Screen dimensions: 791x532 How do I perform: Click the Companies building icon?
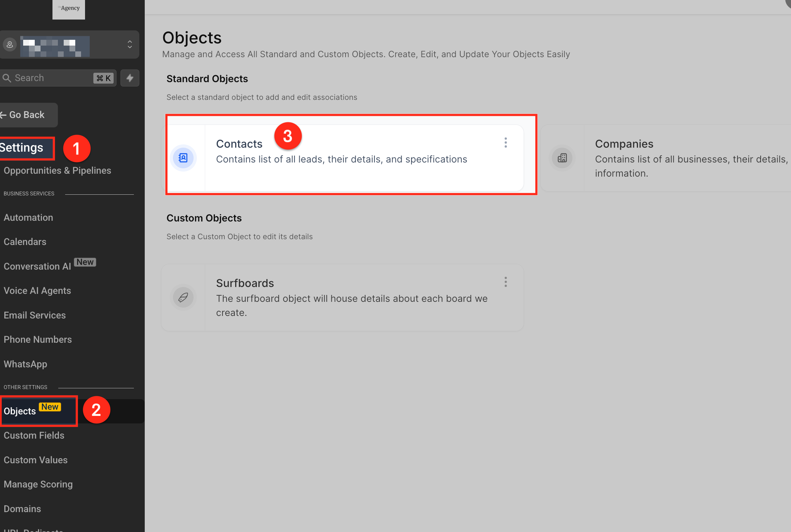pyautogui.click(x=562, y=158)
